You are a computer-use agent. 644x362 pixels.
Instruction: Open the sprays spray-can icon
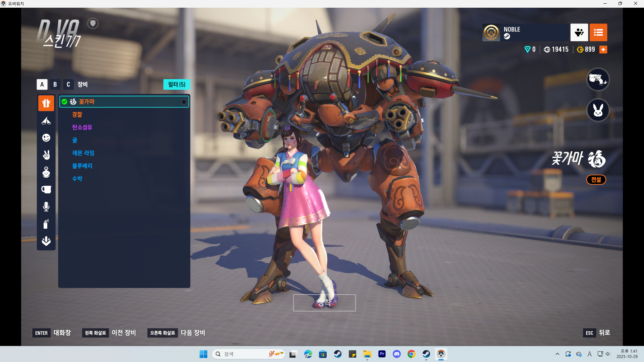pyautogui.click(x=46, y=224)
